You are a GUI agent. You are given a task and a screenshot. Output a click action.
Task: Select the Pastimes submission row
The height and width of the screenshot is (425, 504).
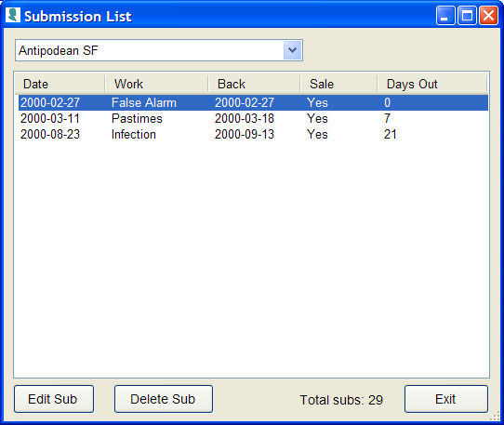[253, 118]
